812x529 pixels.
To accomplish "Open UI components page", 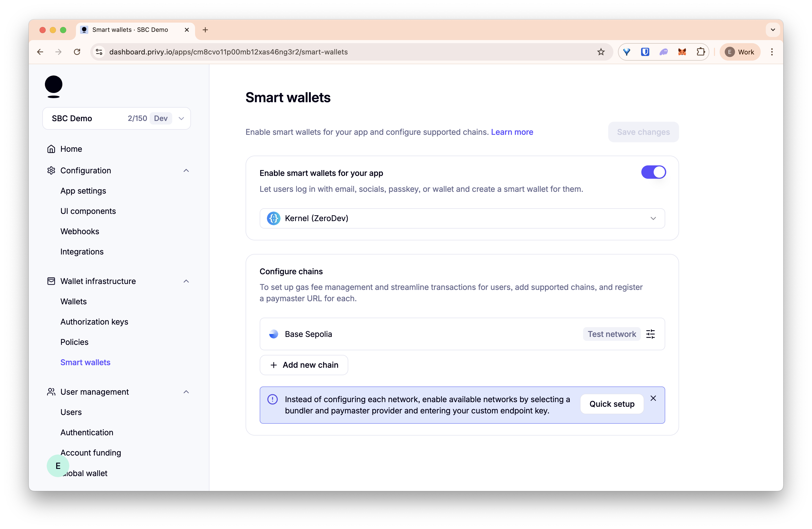I will point(88,211).
